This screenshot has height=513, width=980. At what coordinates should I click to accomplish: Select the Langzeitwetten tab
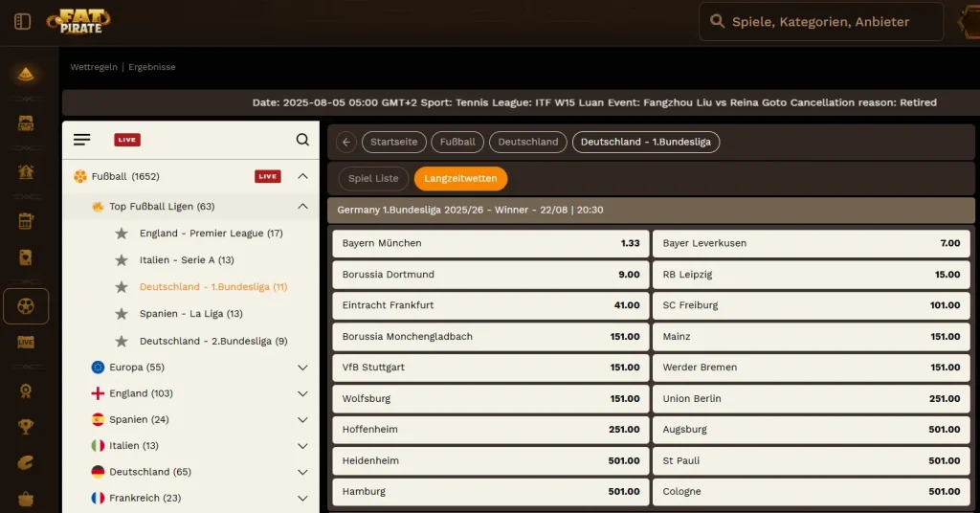point(460,178)
